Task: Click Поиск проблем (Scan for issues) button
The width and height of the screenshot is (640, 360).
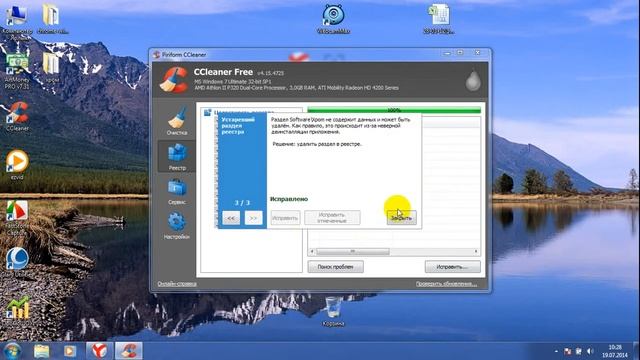Action: pyautogui.click(x=336, y=267)
